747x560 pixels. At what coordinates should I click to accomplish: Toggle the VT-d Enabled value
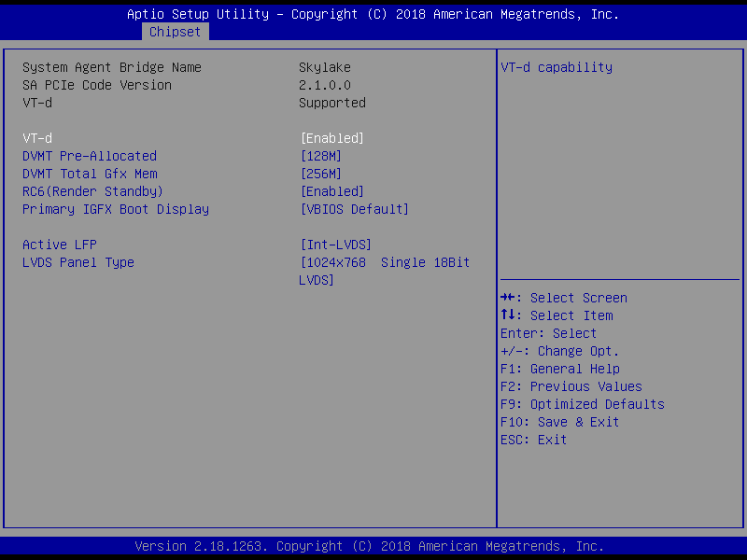tap(331, 138)
